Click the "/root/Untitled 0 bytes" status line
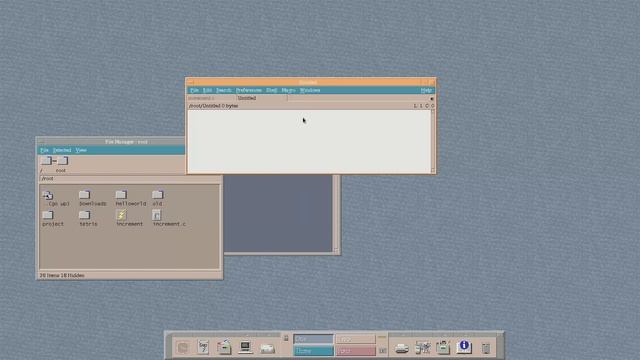The image size is (640, 360). 213,106
